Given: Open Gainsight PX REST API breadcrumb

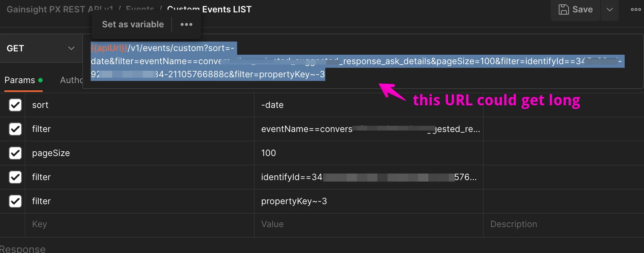Looking at the screenshot, I should [60, 9].
